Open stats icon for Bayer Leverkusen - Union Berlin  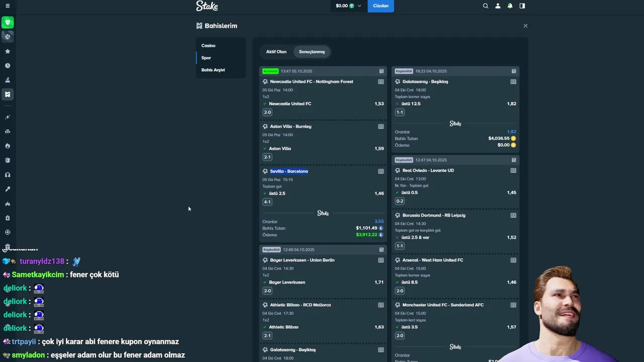click(x=381, y=260)
